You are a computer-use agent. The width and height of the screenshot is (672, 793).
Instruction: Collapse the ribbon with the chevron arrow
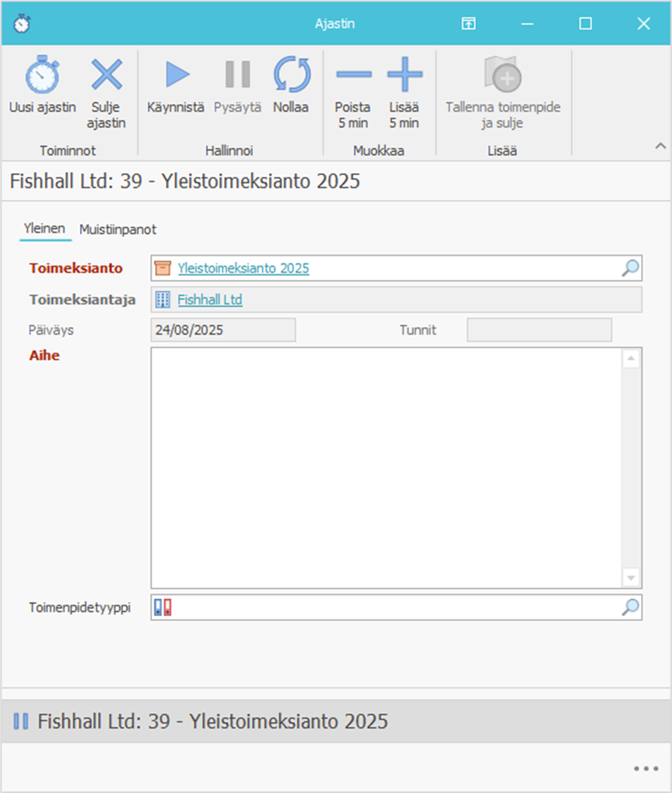click(660, 145)
